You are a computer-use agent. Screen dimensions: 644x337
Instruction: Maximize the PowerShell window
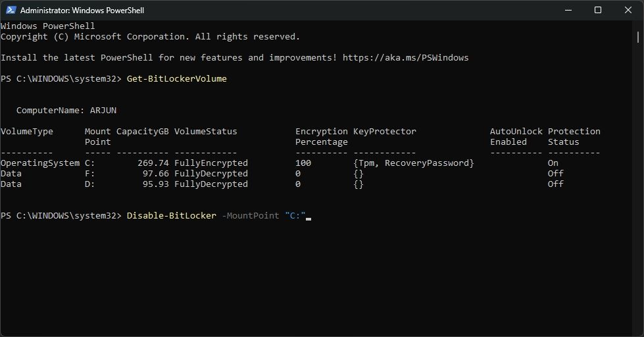pos(598,10)
